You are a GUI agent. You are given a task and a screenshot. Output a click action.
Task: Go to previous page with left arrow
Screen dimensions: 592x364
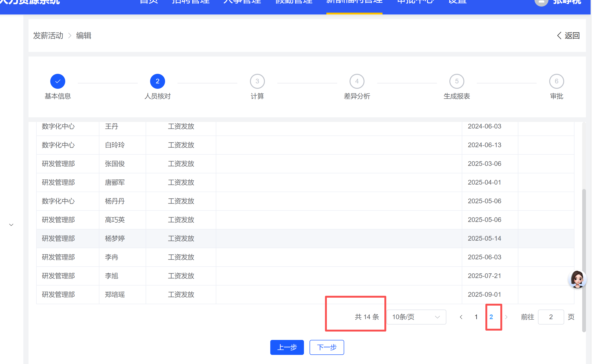click(x=461, y=317)
